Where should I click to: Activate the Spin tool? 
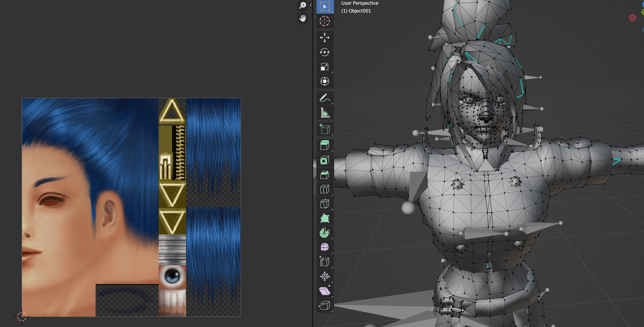point(325,233)
